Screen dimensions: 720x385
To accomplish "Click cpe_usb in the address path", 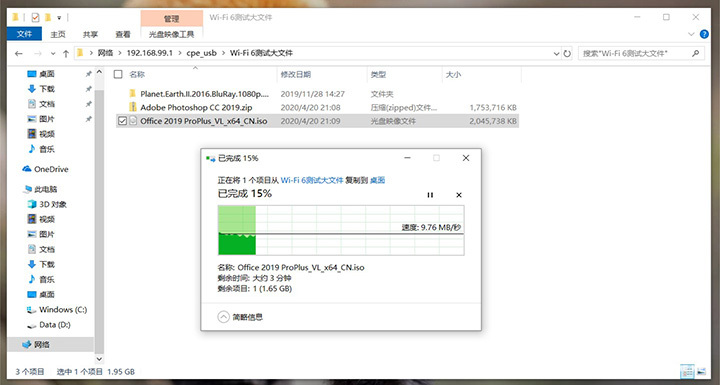I will pyautogui.click(x=202, y=53).
